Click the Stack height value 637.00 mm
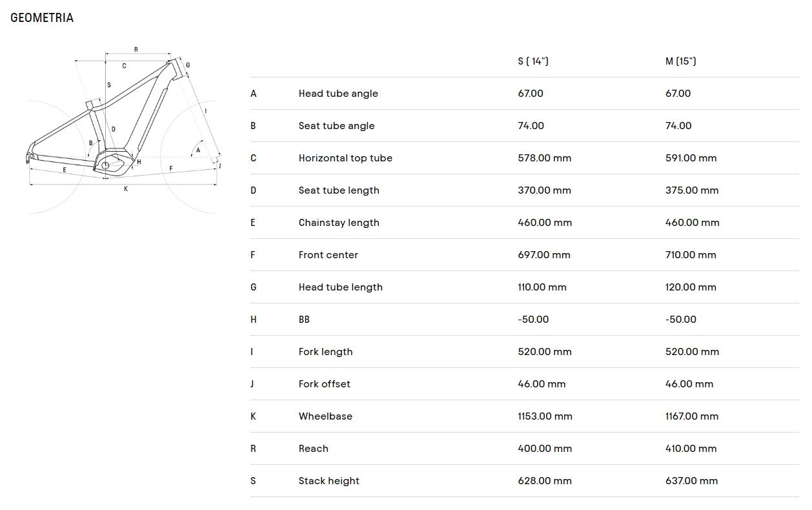 point(691,481)
